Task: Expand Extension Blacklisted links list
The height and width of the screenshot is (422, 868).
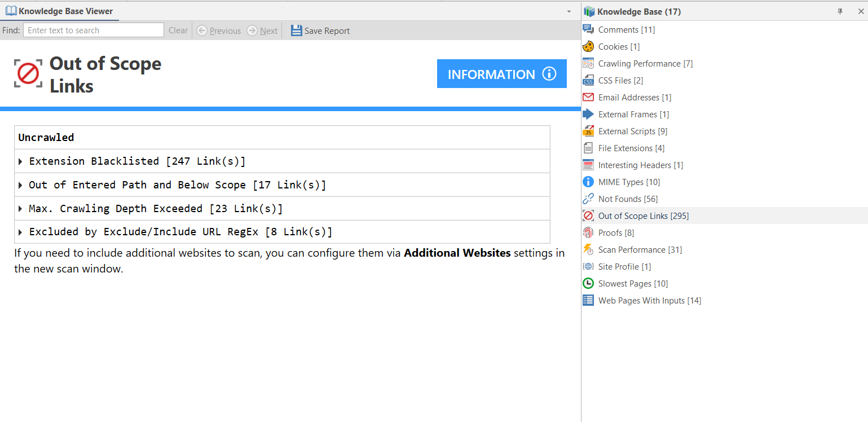Action: [21, 161]
